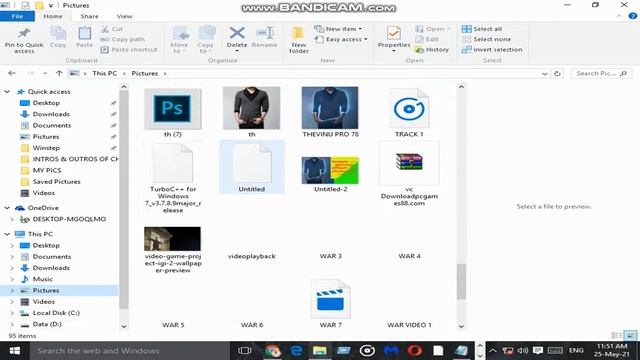
Task: Open the File menu tab
Action: pos(17,16)
